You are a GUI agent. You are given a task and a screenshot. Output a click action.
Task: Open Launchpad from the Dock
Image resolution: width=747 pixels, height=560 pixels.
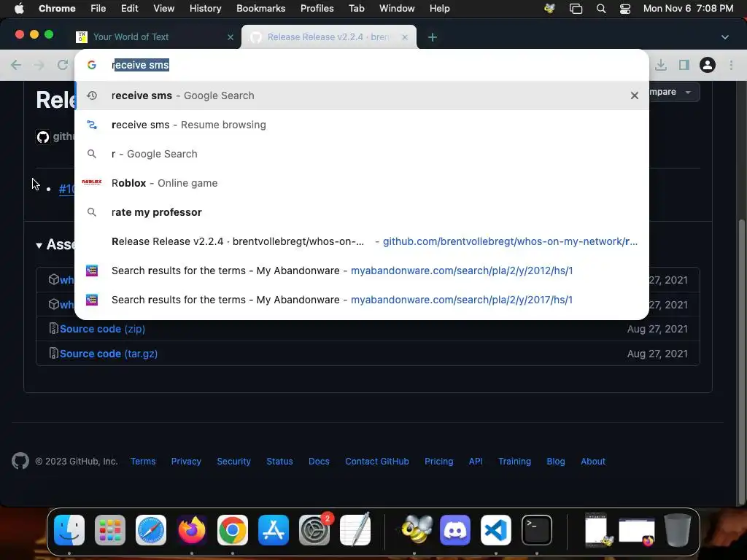pos(110,530)
